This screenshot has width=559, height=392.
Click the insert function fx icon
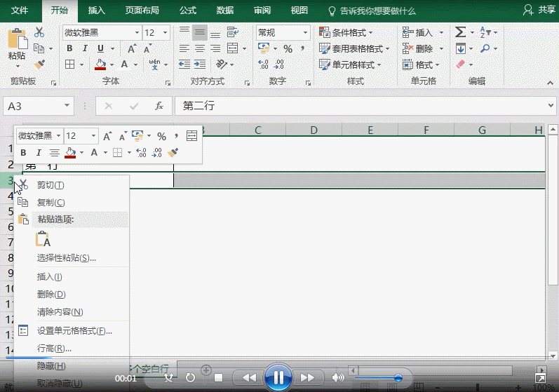click(x=159, y=106)
